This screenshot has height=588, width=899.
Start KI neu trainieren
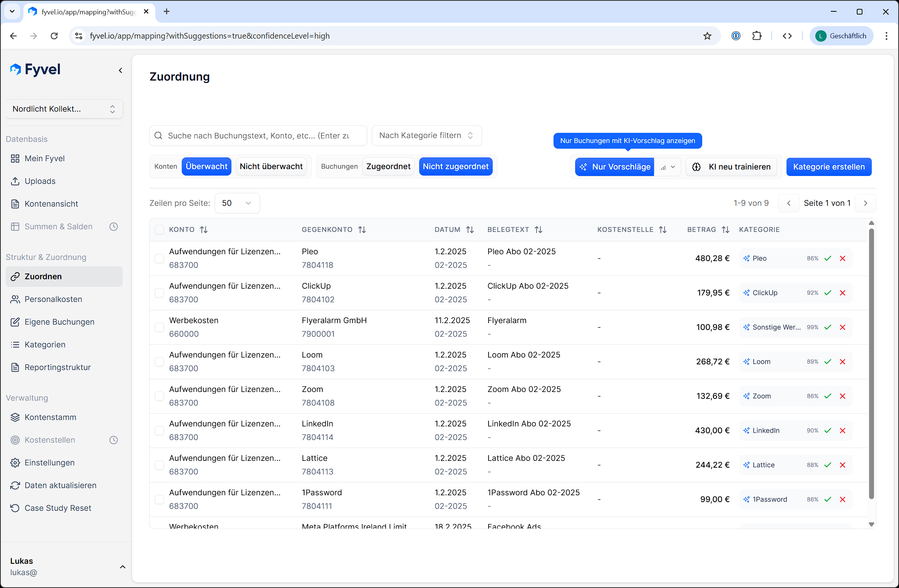click(x=732, y=167)
